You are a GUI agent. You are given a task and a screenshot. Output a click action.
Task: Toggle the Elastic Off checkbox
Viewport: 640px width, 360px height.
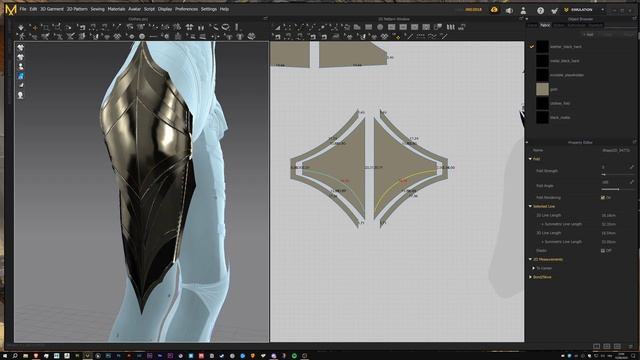tap(602, 251)
